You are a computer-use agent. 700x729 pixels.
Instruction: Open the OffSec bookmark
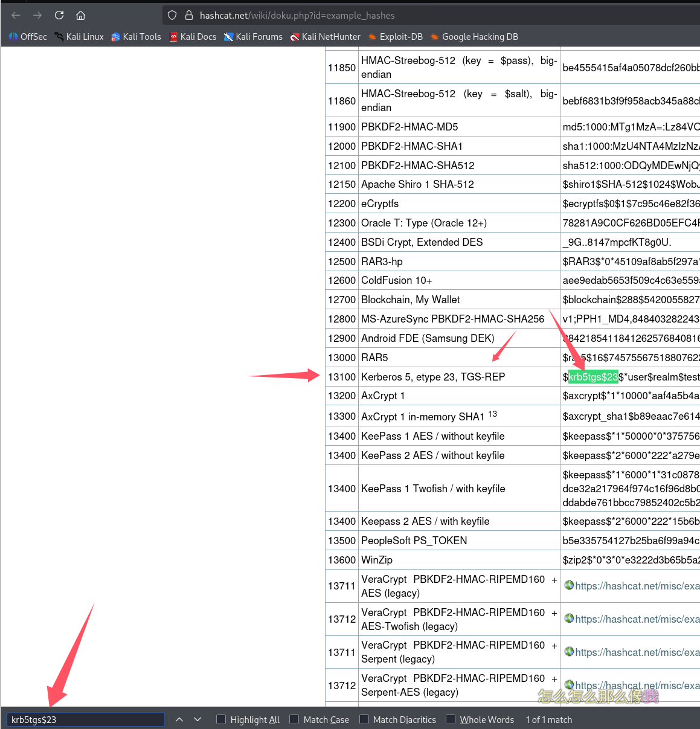coord(28,37)
